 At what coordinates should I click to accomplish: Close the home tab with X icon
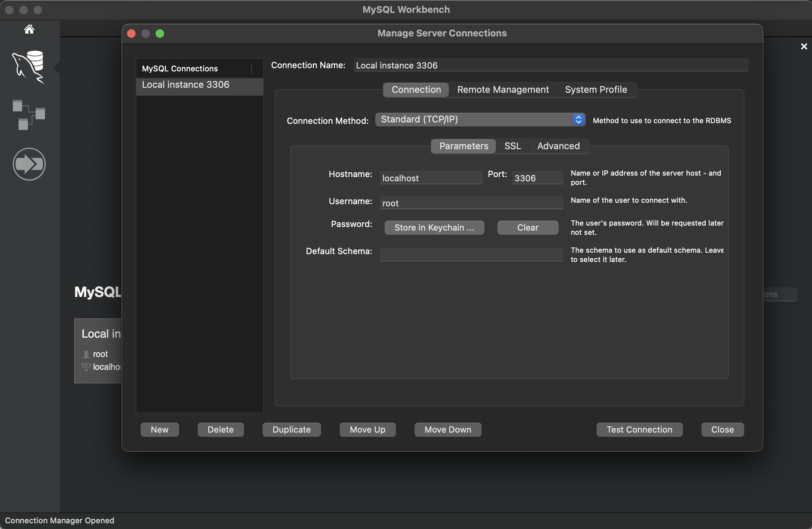tap(804, 46)
